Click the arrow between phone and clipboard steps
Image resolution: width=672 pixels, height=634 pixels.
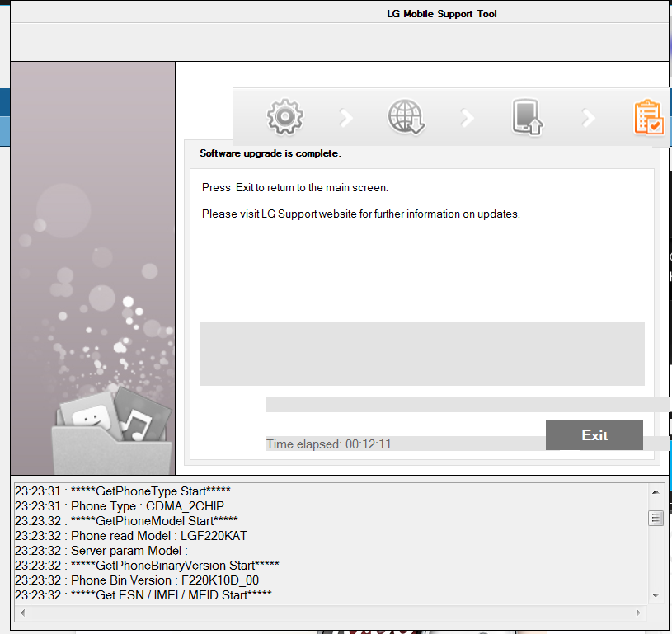(x=589, y=118)
